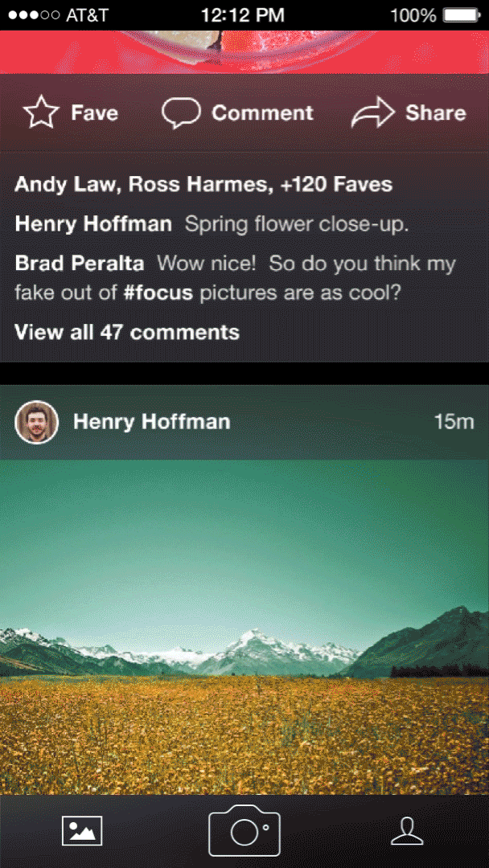
Task: Tap the 12:12 PM status bar clock
Action: coord(243,15)
